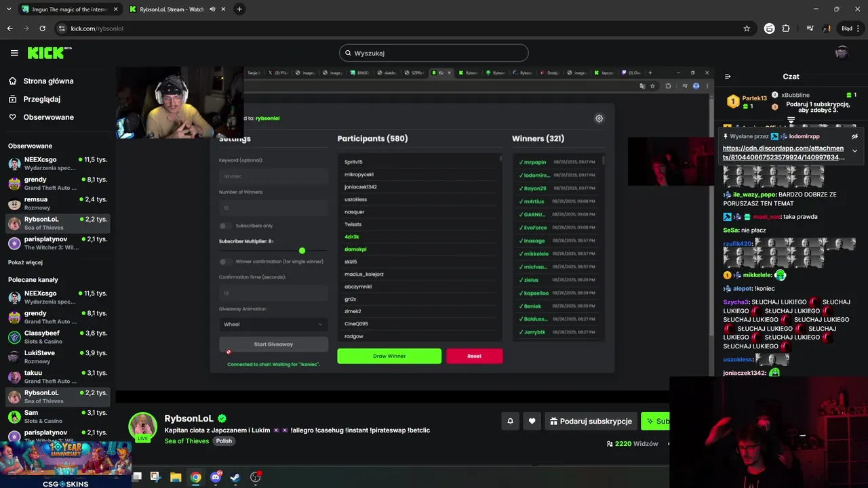Open OBS Studio in taskbar
This screenshot has height=488, width=868.
click(x=256, y=477)
